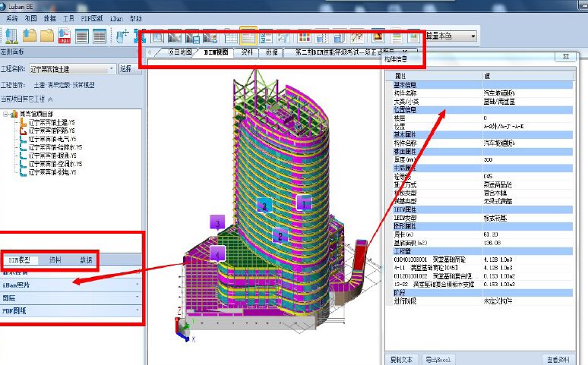Click the yellow-green lines toolbar icon

[397, 37]
